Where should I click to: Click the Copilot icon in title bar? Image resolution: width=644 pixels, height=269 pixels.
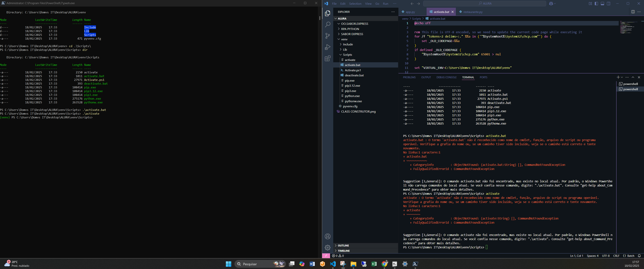pos(551,4)
